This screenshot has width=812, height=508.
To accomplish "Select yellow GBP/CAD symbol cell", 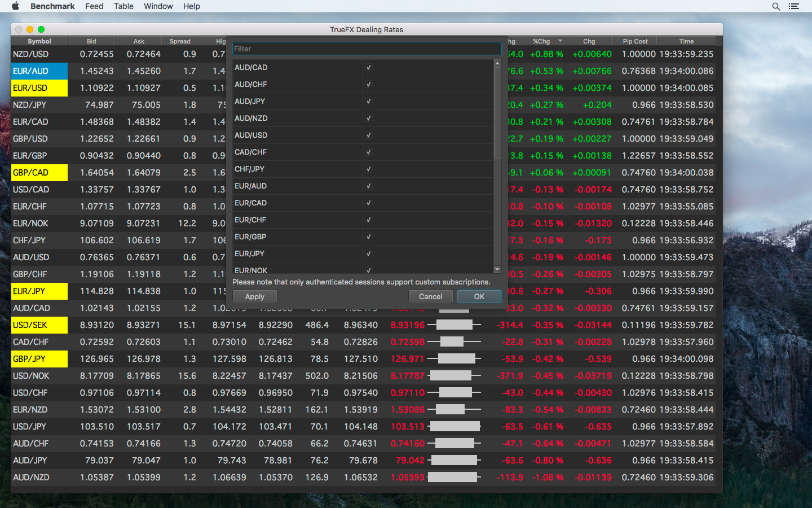I will click(x=39, y=173).
